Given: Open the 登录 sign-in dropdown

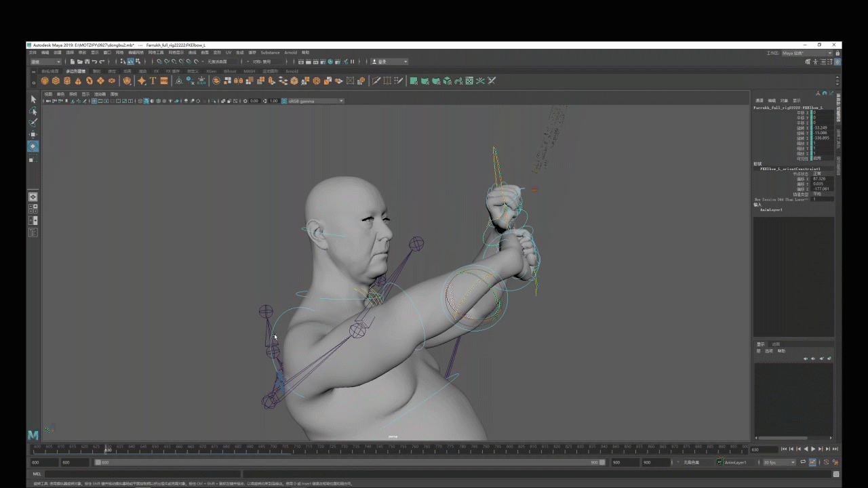Looking at the screenshot, I should [389, 62].
